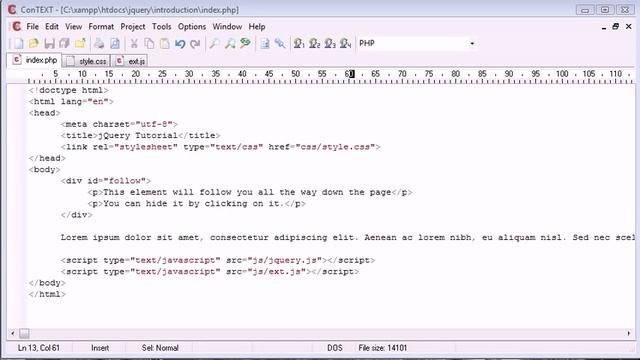
Task: Click the green Replace icon
Action: coord(245,43)
